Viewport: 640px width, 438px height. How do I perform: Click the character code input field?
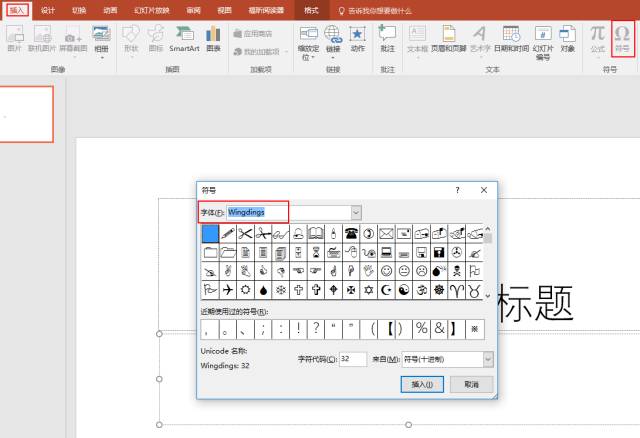coord(353,359)
